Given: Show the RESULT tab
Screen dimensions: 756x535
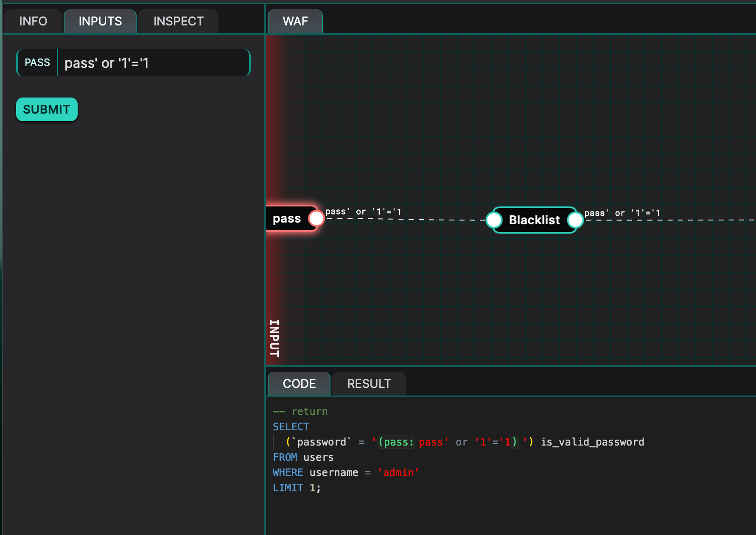Looking at the screenshot, I should [369, 384].
